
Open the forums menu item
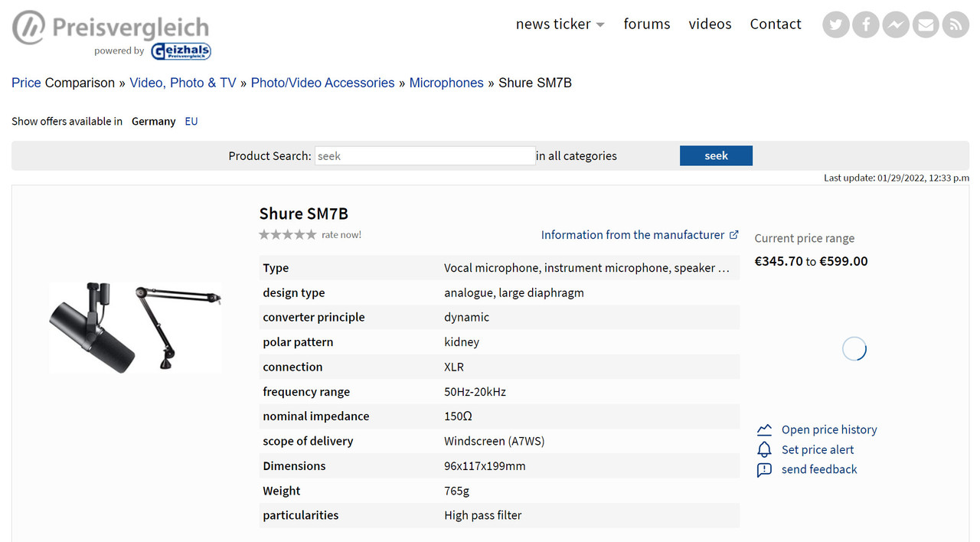pyautogui.click(x=647, y=24)
